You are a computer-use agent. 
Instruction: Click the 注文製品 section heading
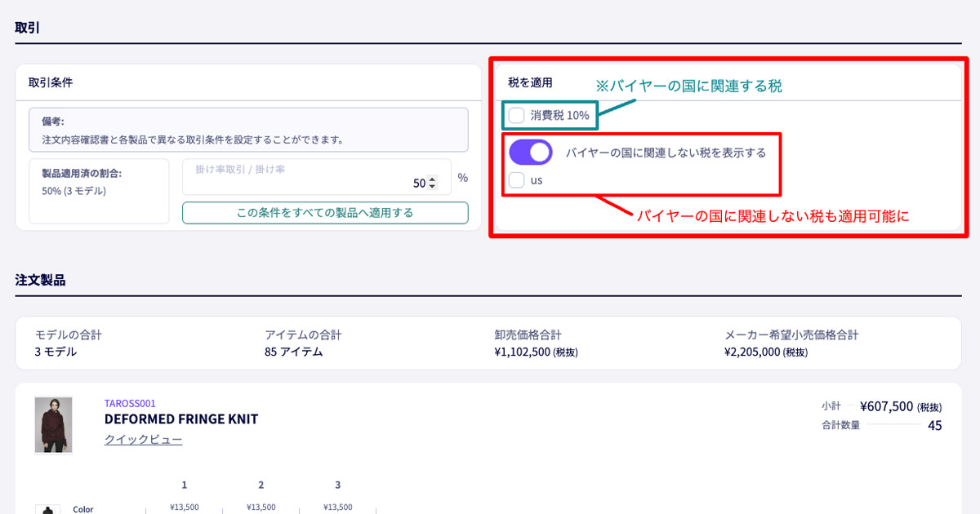pyautogui.click(x=40, y=280)
